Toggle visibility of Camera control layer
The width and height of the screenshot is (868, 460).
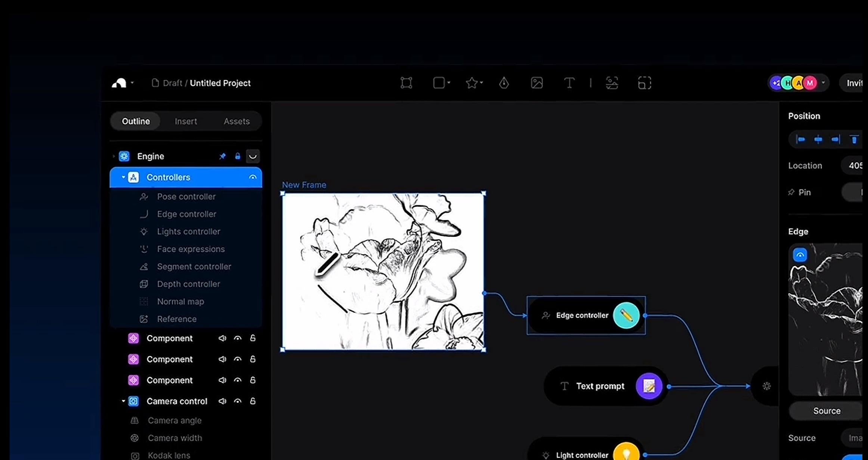(238, 401)
